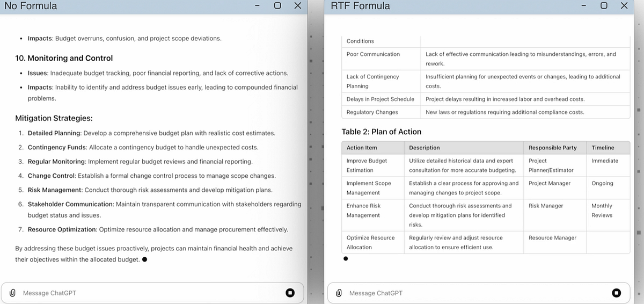Minimize the No Formula window
Screen dimensions: 644x304
click(258, 6)
